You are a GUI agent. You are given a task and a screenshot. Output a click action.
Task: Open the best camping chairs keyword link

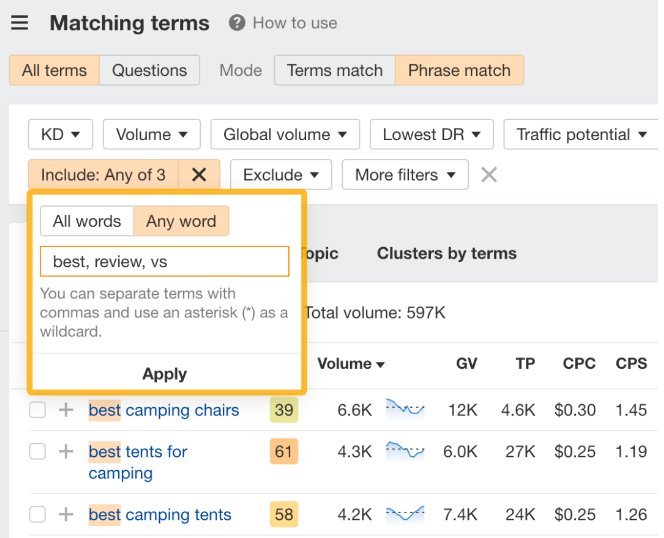click(164, 410)
